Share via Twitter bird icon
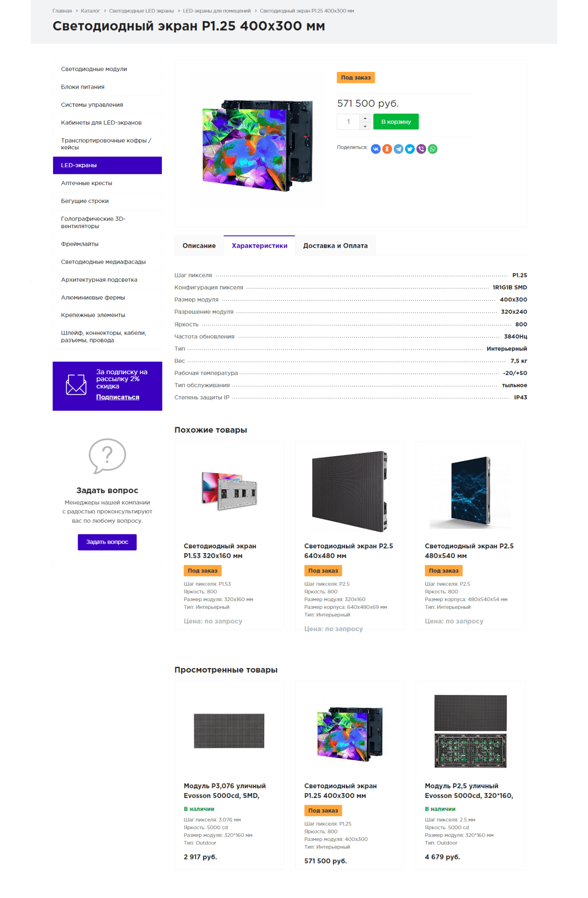Screen dimensions: 588x898 click(410, 149)
